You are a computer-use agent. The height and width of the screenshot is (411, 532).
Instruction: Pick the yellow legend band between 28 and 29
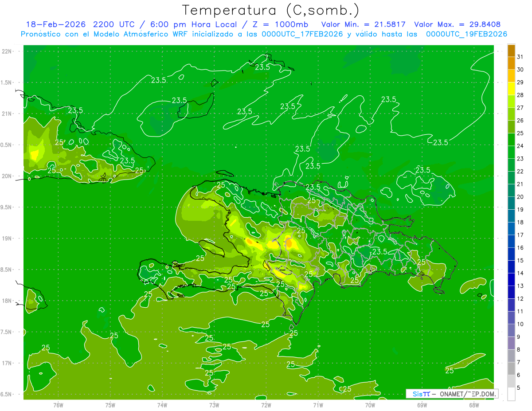pos(511,88)
